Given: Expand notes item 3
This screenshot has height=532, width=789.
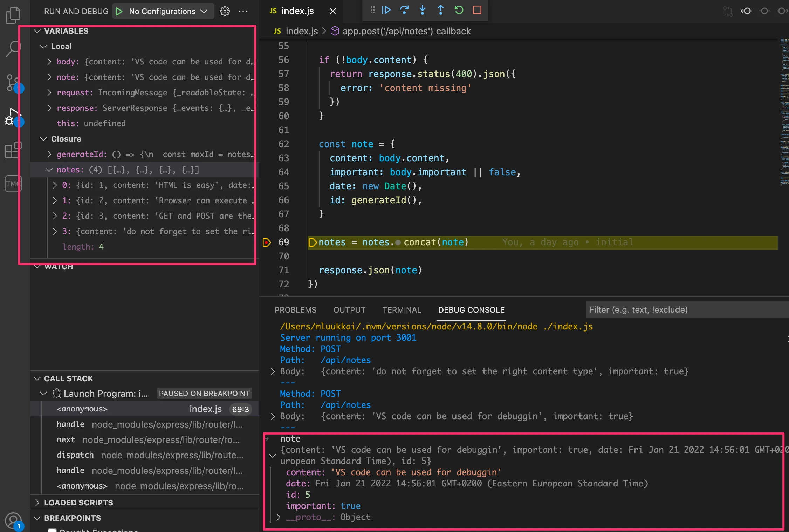Looking at the screenshot, I should coord(55,231).
